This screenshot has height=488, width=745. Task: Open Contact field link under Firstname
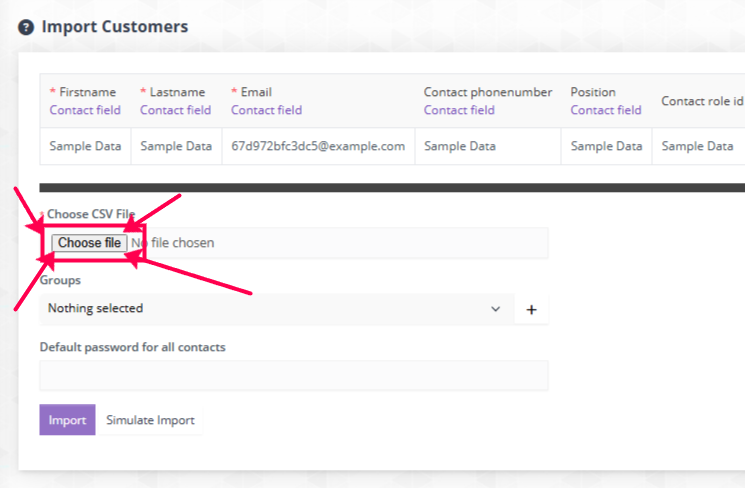coord(85,110)
